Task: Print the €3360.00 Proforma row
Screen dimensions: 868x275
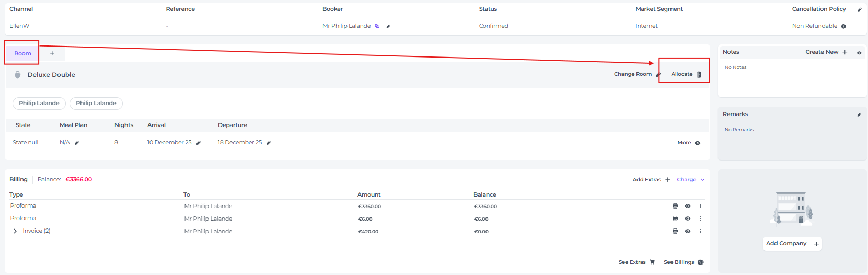Action: click(x=675, y=206)
